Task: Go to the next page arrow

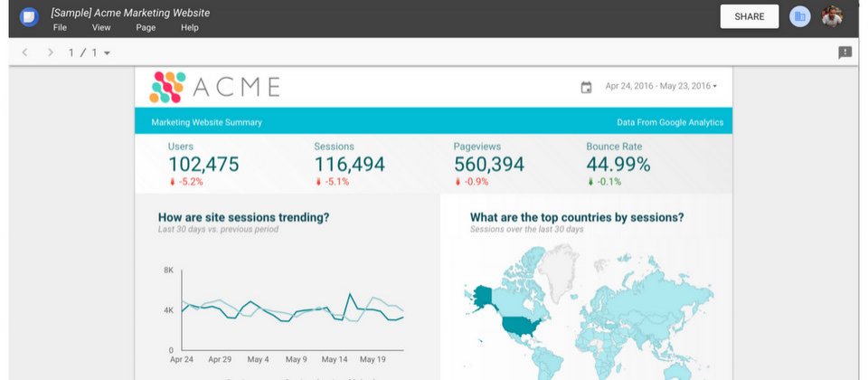Action: tap(51, 52)
